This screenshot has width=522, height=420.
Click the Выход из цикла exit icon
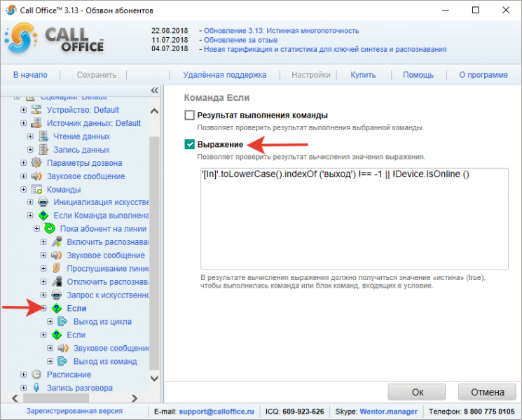[62, 321]
